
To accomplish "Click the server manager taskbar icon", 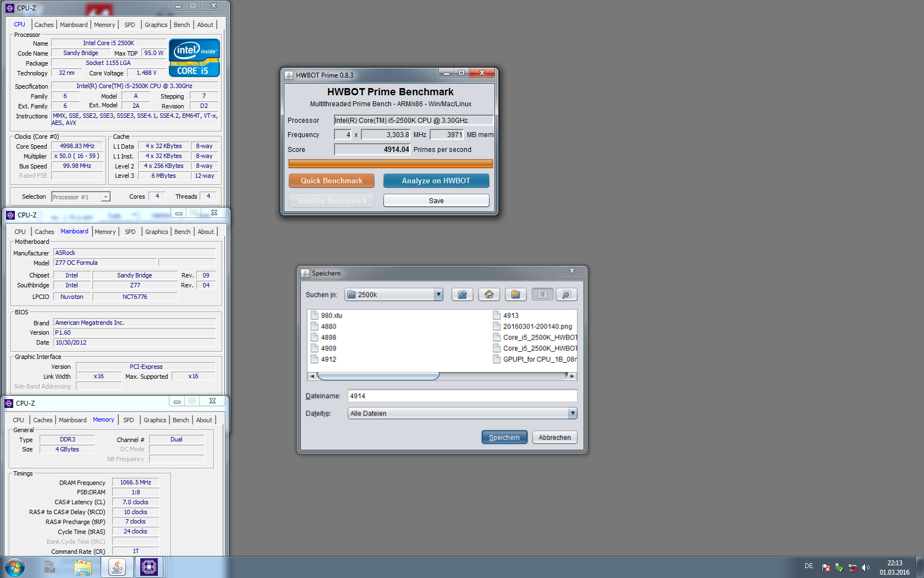I will click(x=50, y=567).
